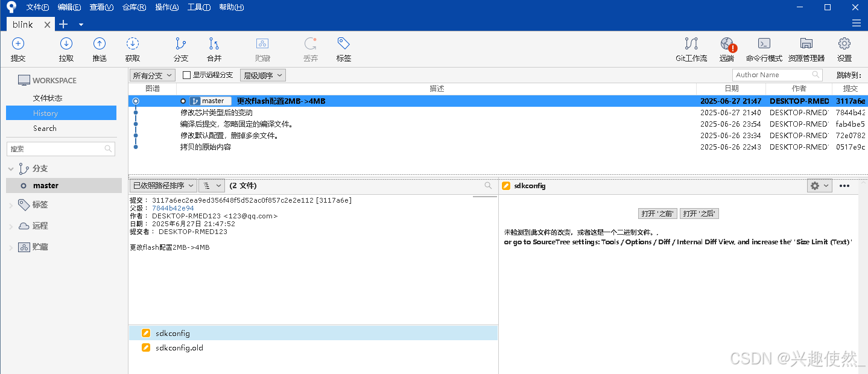
Task: Open the diff gear settings dropdown
Action: click(819, 186)
